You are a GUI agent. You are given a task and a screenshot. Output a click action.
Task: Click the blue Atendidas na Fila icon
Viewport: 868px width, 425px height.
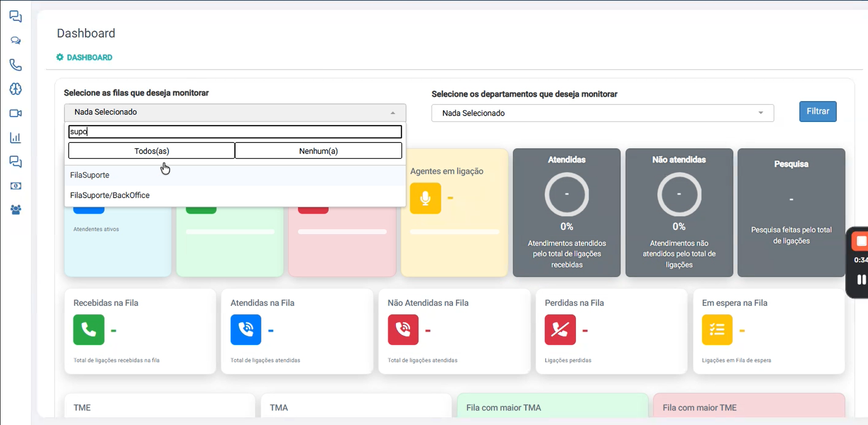pos(246,330)
